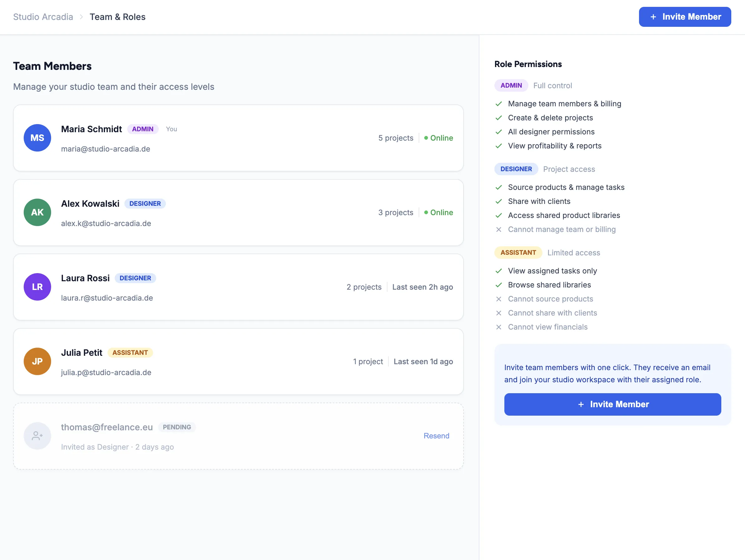Click Julia Petit's ASSISTANT role badge
The width and height of the screenshot is (745, 560).
pyautogui.click(x=130, y=352)
